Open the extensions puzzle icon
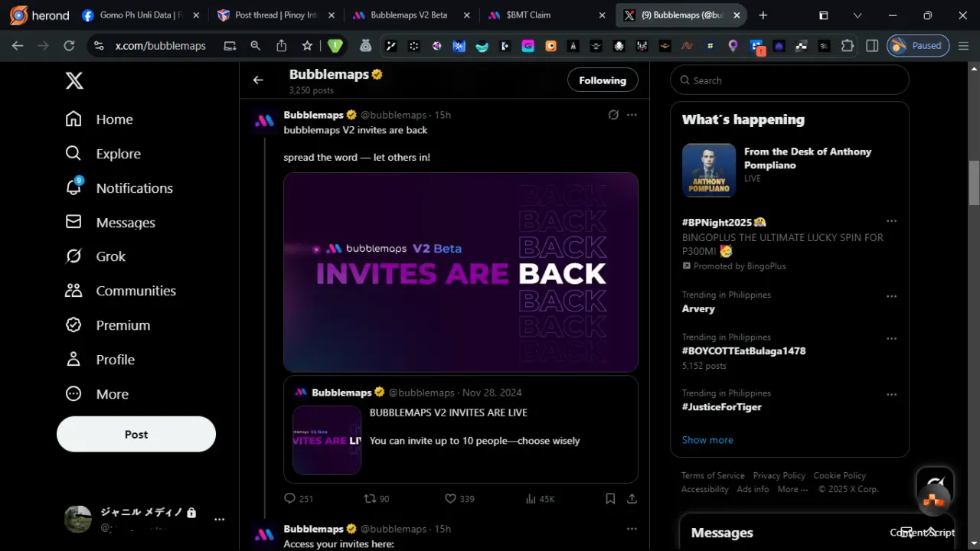The width and height of the screenshot is (980, 551). [x=848, y=46]
